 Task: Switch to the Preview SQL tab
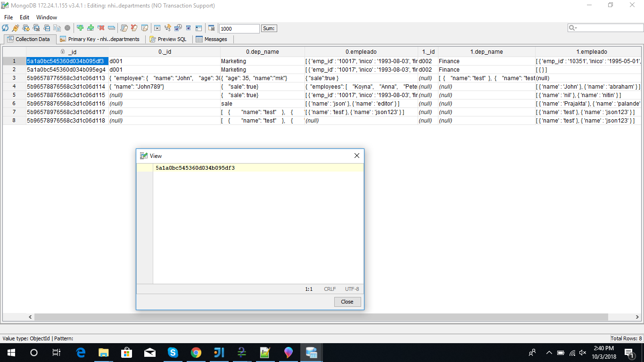tap(168, 39)
